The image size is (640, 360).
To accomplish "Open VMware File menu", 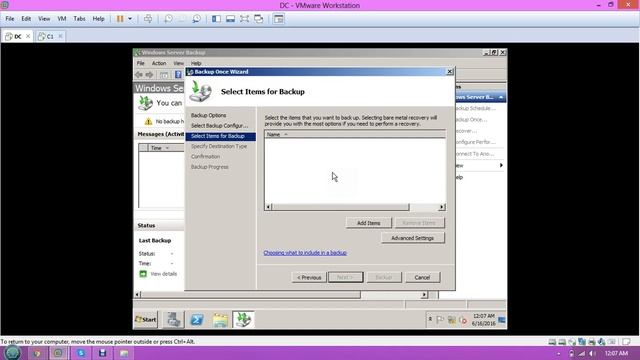I will pos(10,19).
